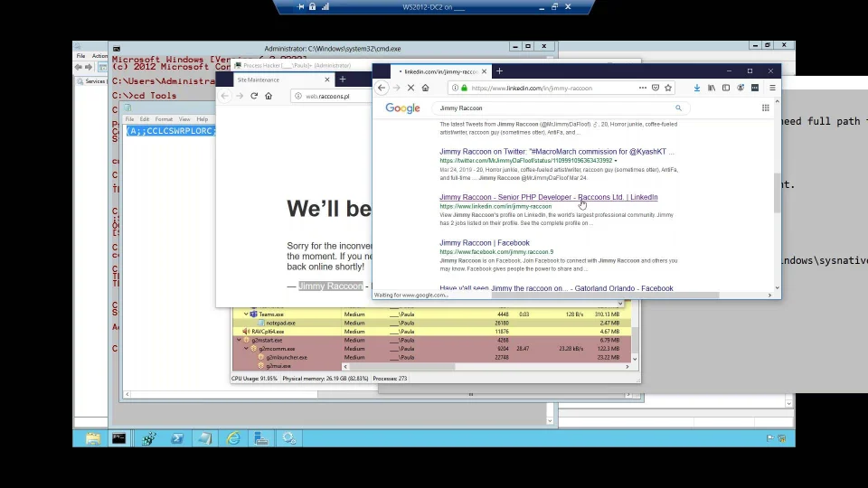Open the Firefox downloads arrow
This screenshot has width=868, height=488.
[x=696, y=88]
